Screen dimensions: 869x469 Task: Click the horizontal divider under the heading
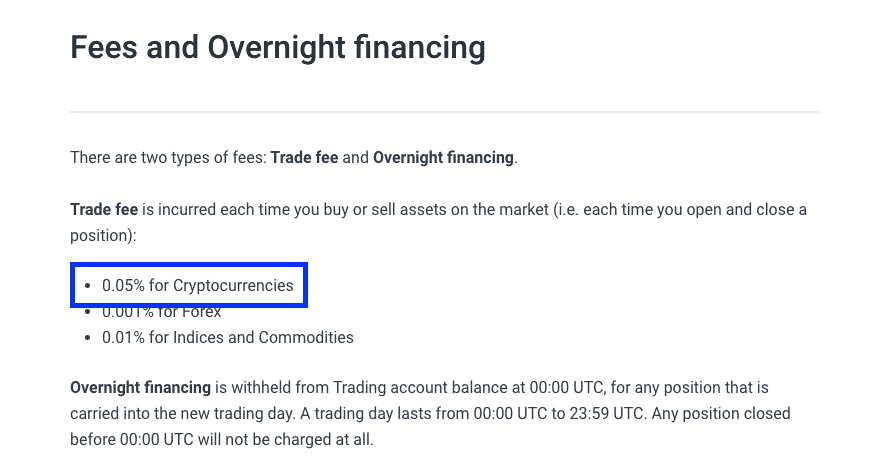pyautogui.click(x=444, y=111)
